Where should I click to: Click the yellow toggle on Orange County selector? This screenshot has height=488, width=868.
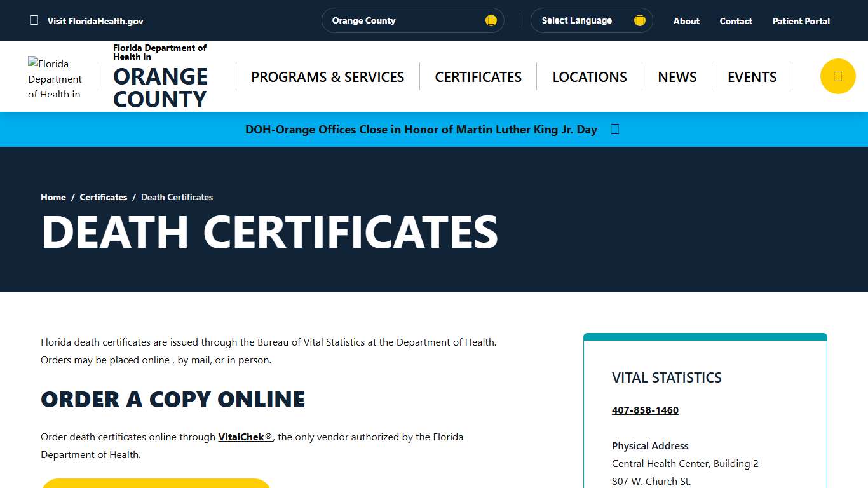[491, 20]
